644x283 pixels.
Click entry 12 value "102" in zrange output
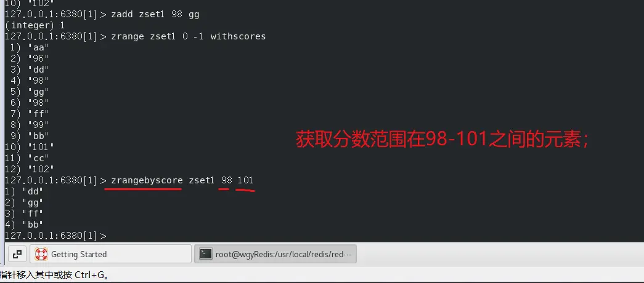point(41,169)
